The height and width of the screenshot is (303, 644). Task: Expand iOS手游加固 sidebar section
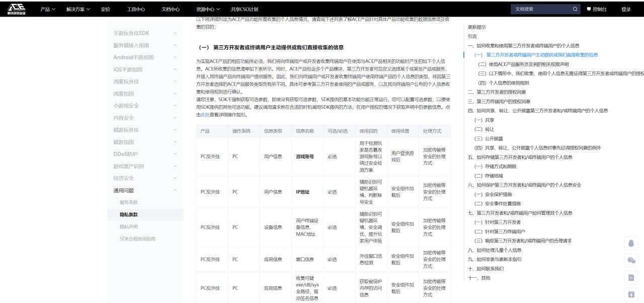click(145, 69)
